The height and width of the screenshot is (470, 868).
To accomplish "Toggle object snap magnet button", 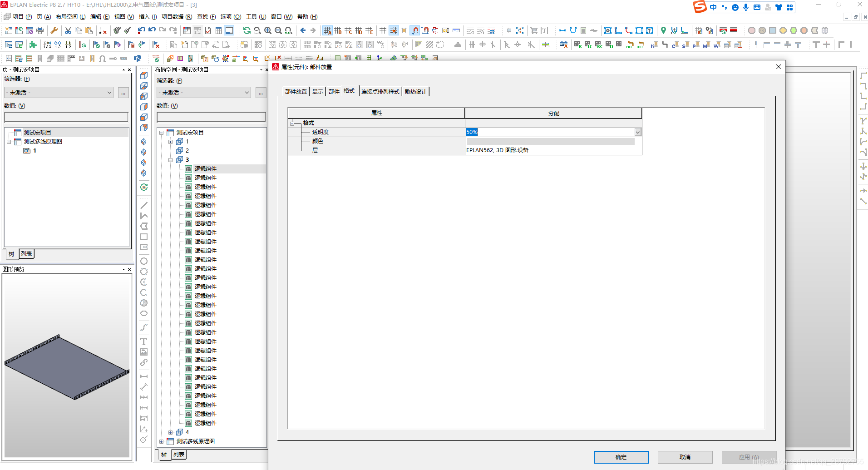I will [415, 30].
